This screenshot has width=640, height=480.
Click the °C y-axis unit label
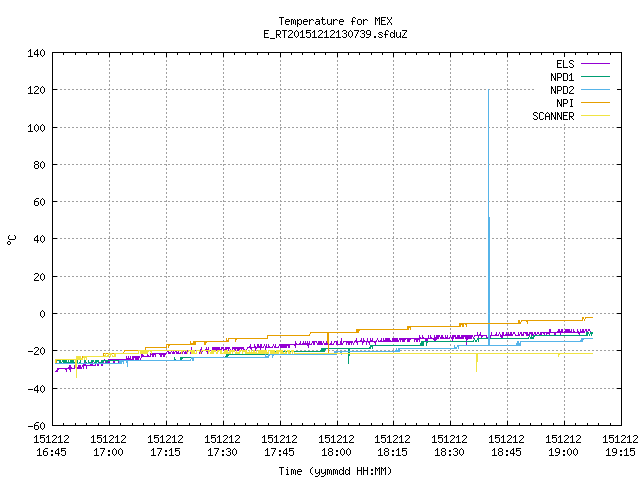pos(11,240)
